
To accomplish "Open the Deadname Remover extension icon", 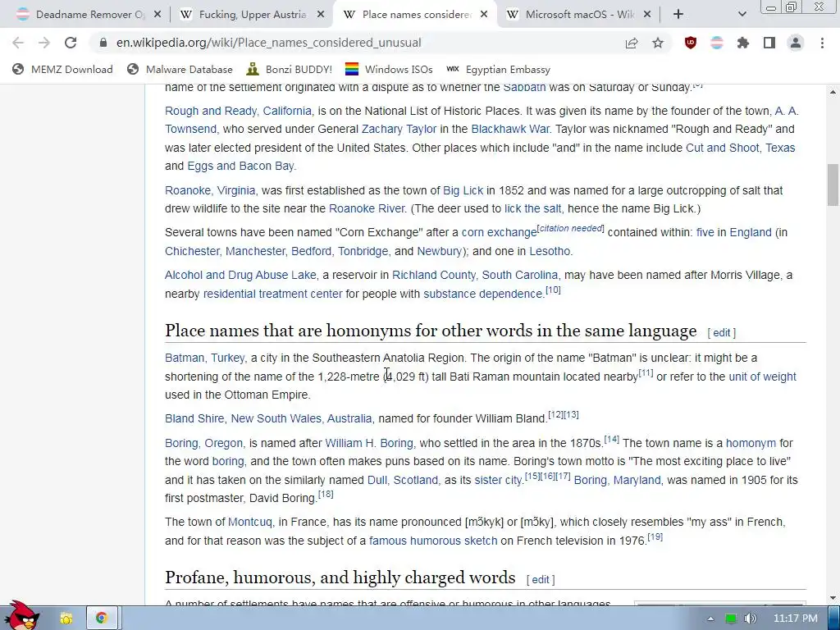I will click(717, 43).
